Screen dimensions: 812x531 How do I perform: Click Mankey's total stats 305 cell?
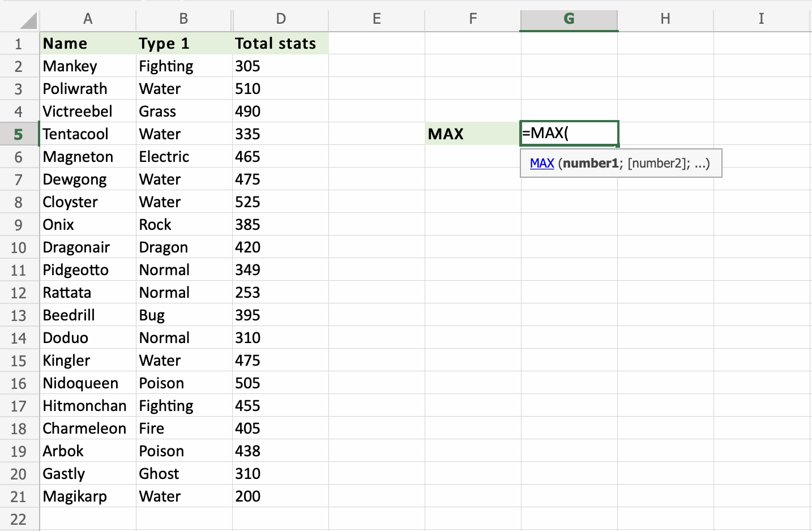[280, 66]
